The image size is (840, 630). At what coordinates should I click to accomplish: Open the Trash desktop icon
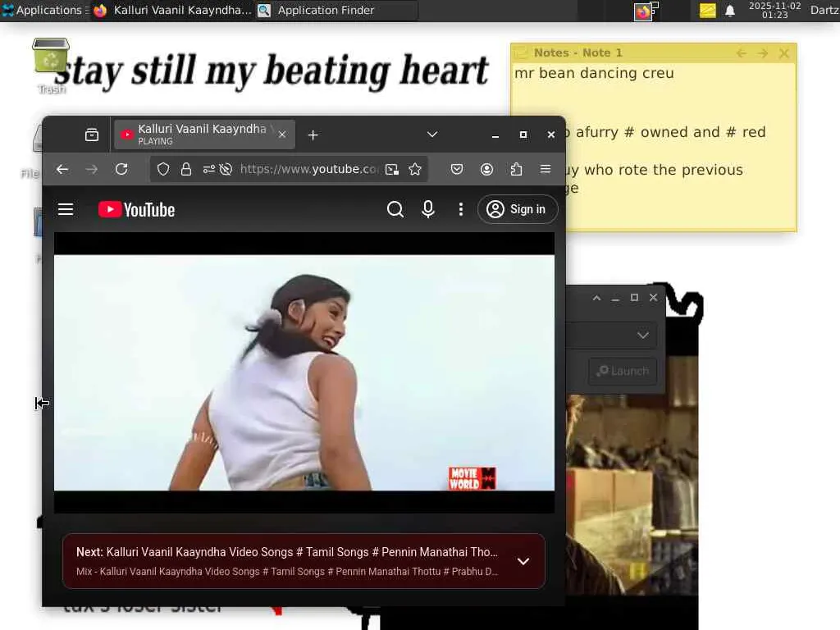(x=51, y=66)
